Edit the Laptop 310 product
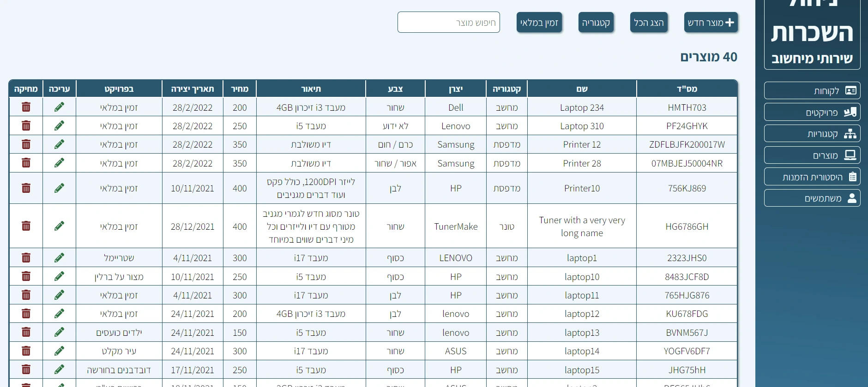Image resolution: width=868 pixels, height=387 pixels. point(59,125)
